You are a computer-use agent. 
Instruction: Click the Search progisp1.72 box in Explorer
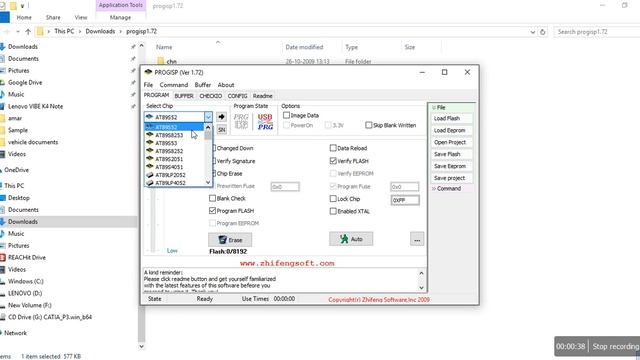pyautogui.click(x=596, y=31)
